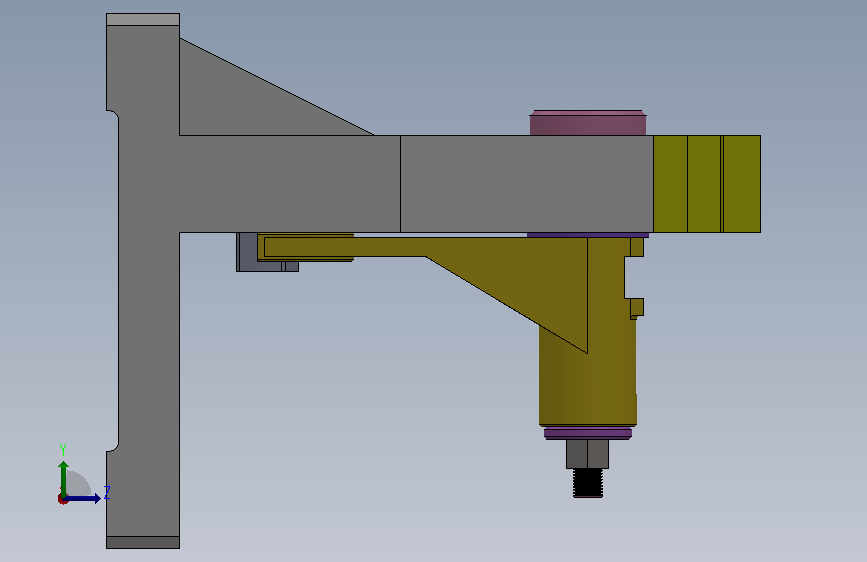Select the pink bushing on top of arm
Viewport: 867px width, 562px height.
588,123
